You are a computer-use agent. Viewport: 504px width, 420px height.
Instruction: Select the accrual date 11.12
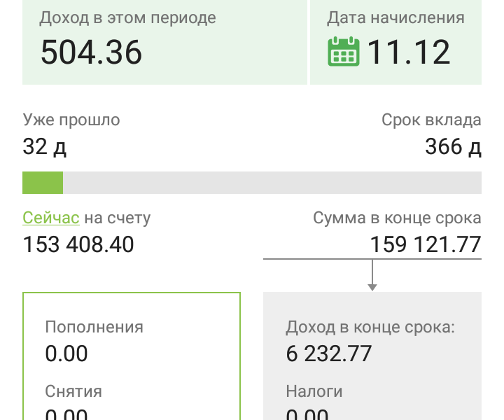409,52
